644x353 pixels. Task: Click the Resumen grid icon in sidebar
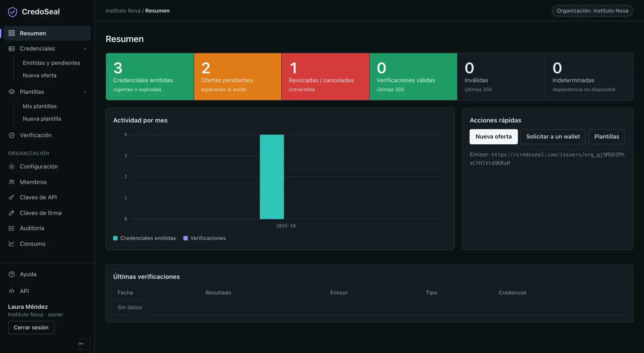(x=12, y=33)
